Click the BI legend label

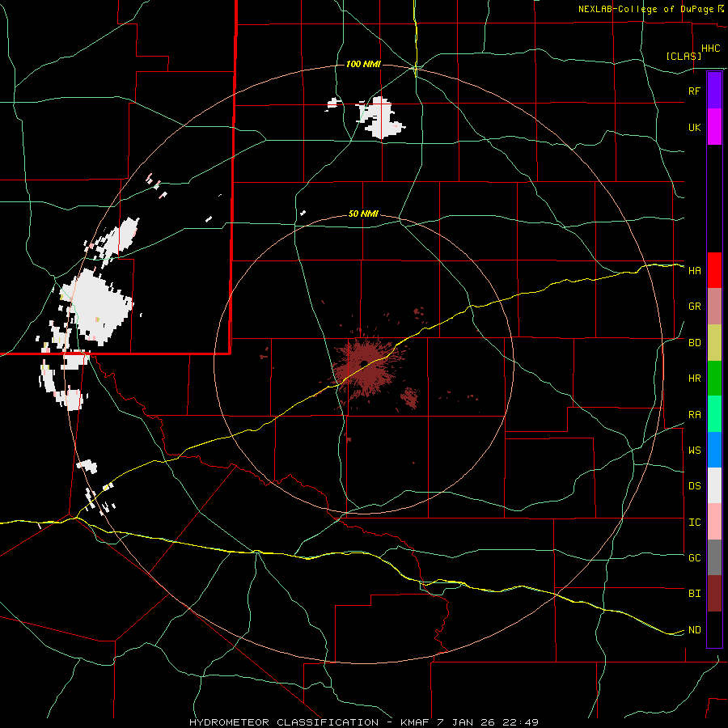pos(695,594)
